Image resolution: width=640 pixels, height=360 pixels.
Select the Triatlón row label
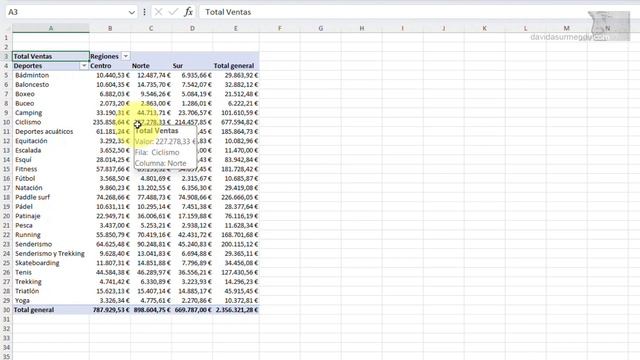coord(27,291)
